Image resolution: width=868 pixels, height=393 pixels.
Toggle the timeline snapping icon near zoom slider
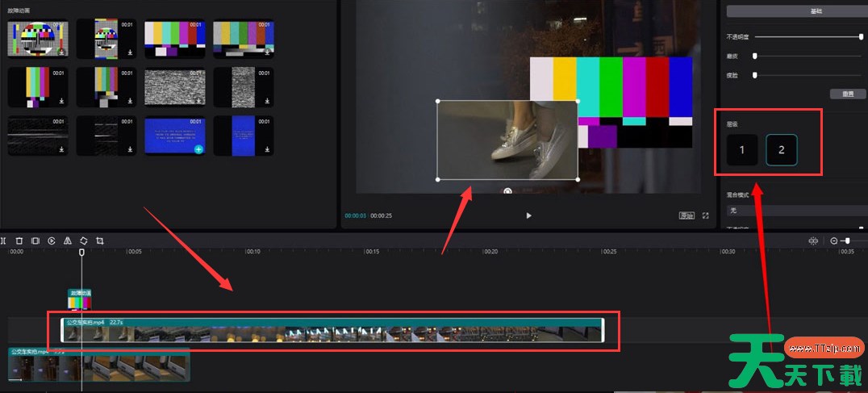pyautogui.click(x=813, y=240)
